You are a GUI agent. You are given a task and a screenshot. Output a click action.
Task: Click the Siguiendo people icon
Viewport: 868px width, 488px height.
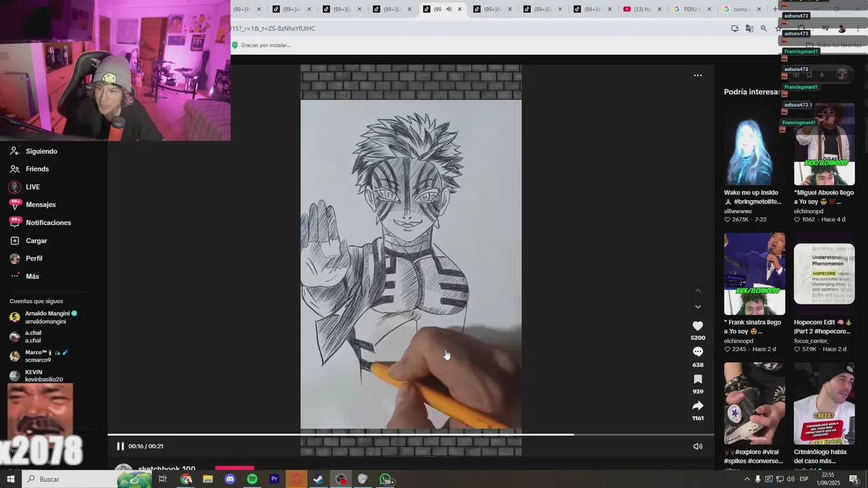(x=15, y=151)
